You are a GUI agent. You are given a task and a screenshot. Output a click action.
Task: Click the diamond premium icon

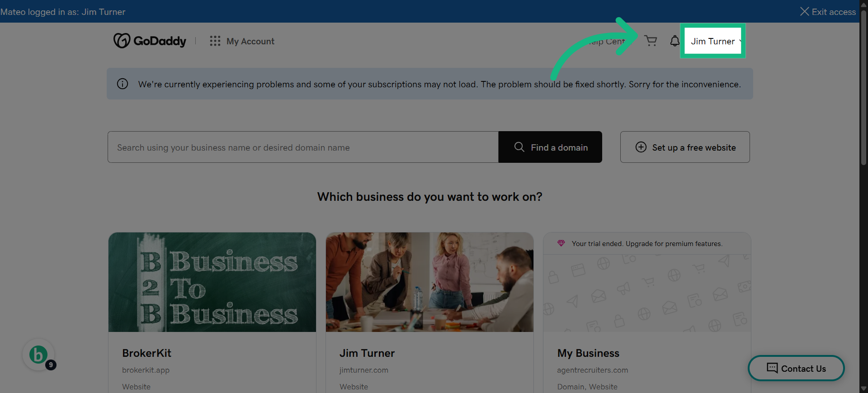pyautogui.click(x=561, y=243)
